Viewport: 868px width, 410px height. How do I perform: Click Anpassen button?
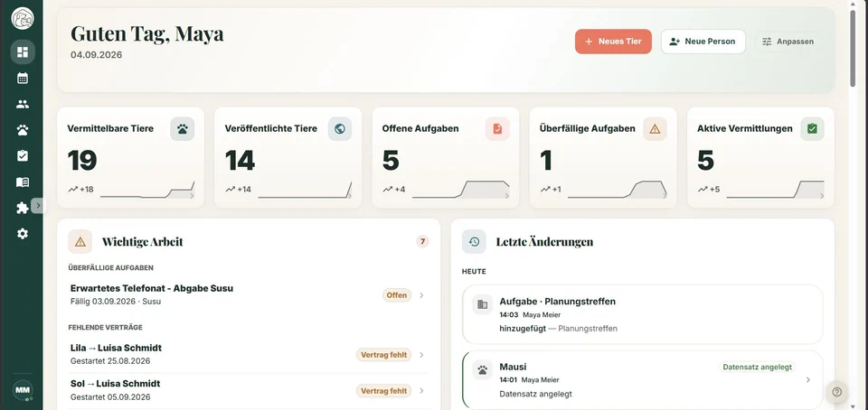pos(788,42)
